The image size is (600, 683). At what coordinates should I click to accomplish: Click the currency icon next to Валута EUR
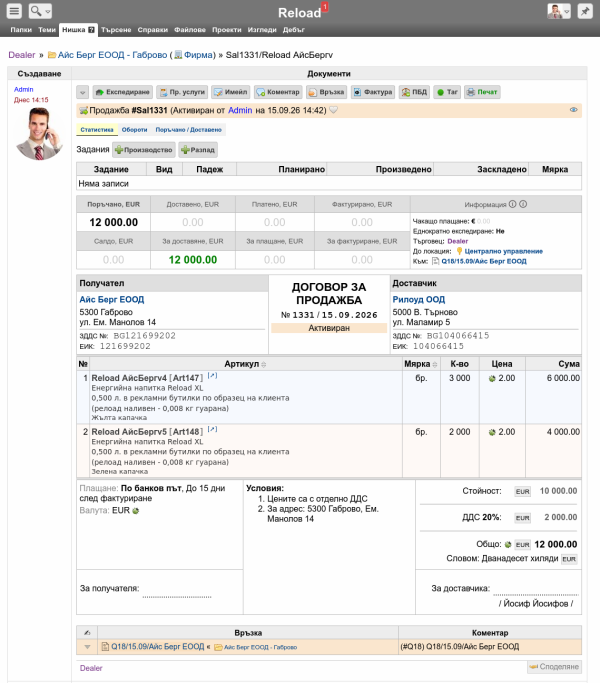[x=136, y=511]
